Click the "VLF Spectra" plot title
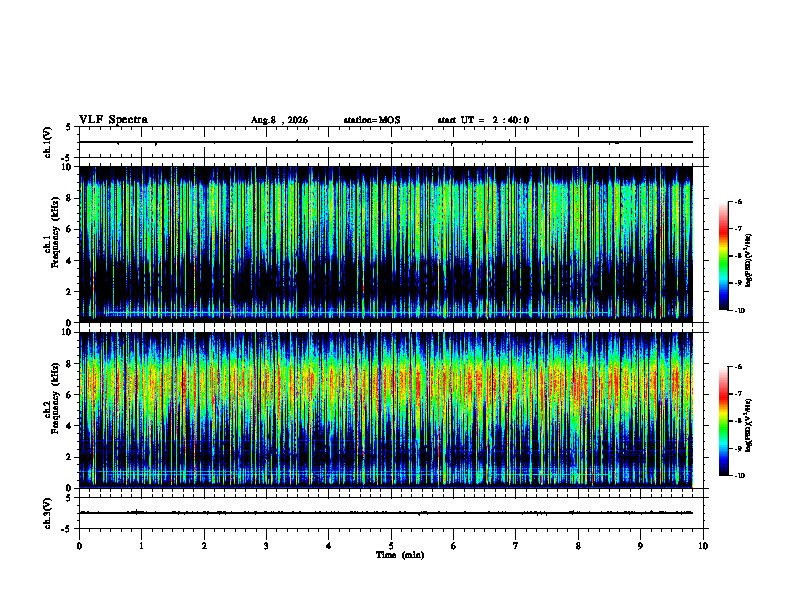Screen dimensions: 792x612 coord(113,120)
